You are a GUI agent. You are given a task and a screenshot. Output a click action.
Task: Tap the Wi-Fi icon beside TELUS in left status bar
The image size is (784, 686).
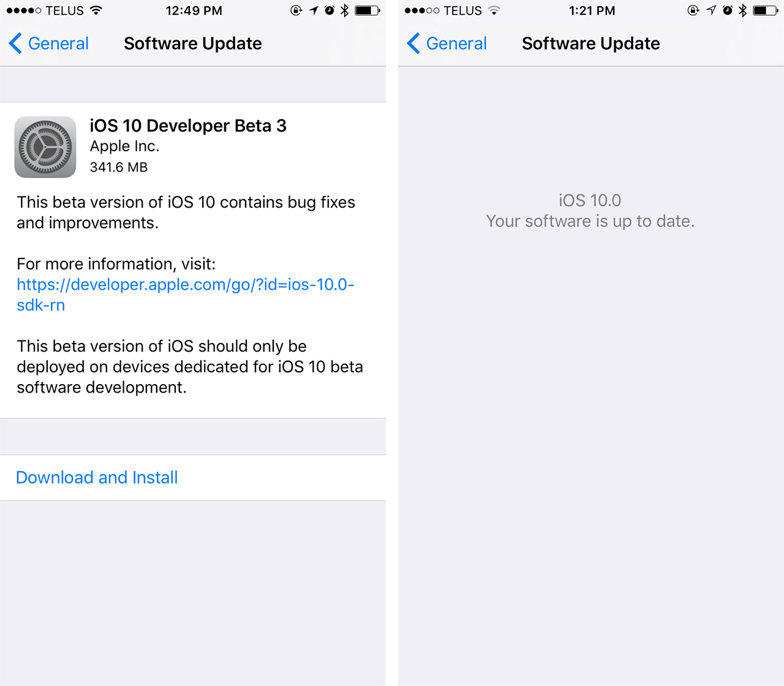[96, 10]
